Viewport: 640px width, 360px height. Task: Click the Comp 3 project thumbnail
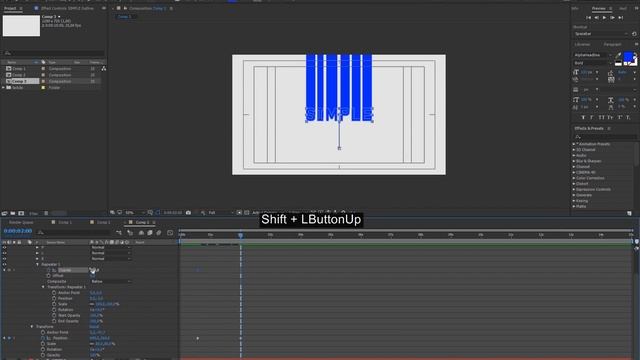[x=21, y=26]
